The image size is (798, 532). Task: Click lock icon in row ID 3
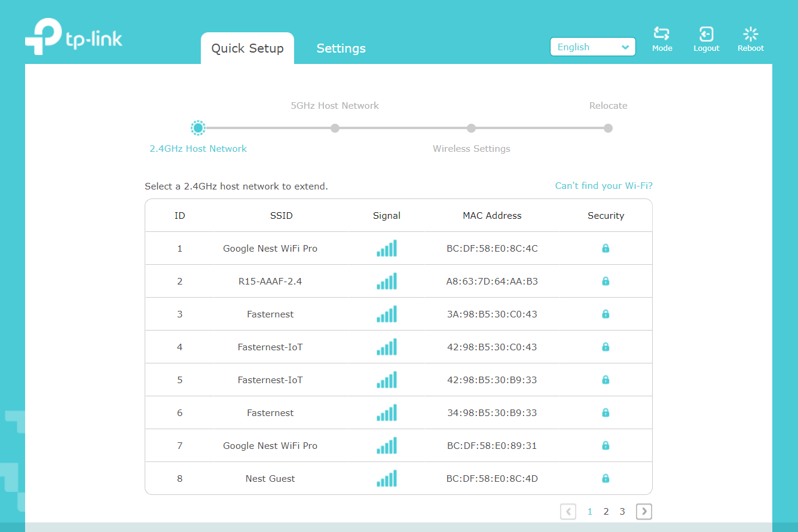(x=606, y=314)
